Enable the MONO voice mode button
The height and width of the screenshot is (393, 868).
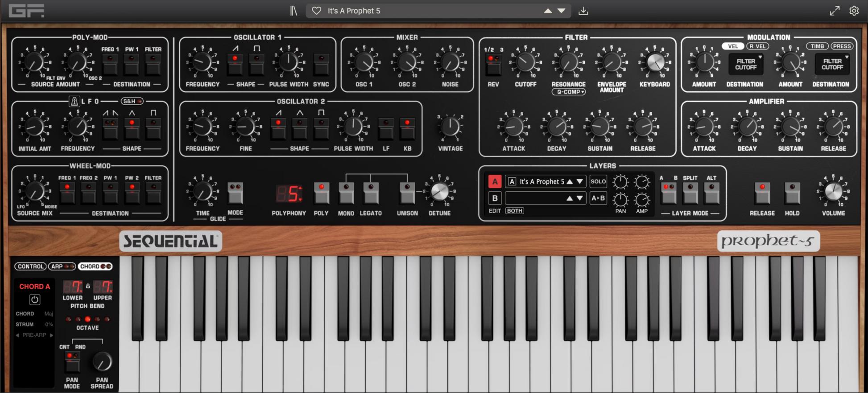(346, 192)
